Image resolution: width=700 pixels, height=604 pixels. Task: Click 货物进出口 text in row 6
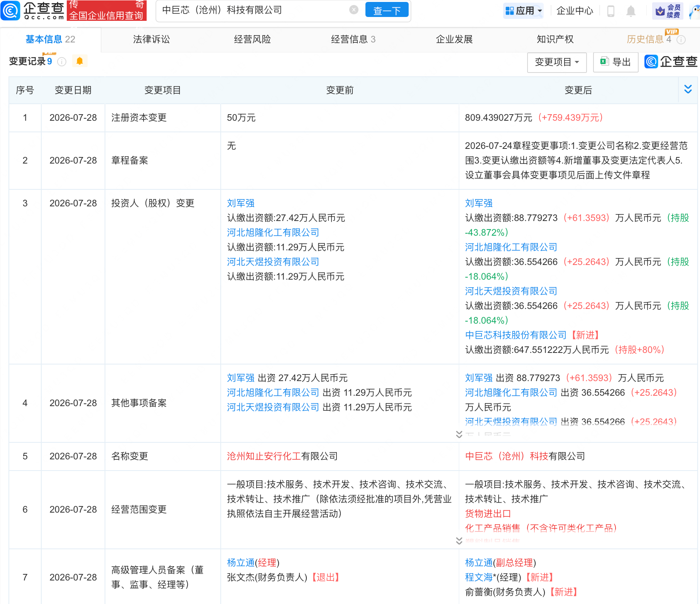click(488, 514)
